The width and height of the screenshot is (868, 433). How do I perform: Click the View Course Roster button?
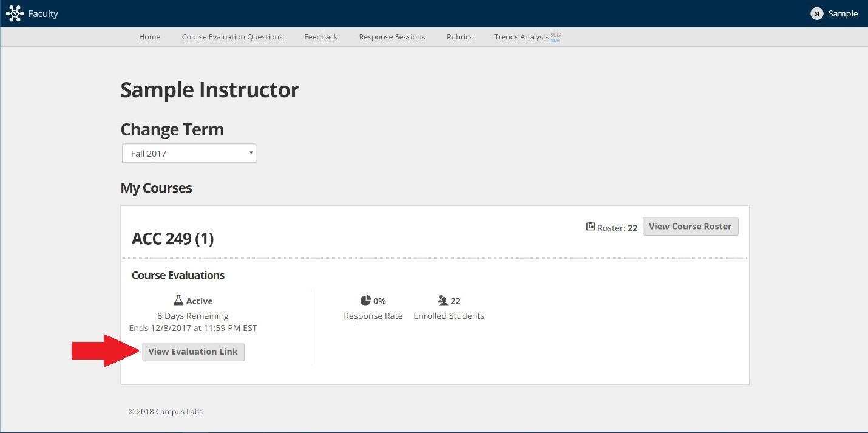pos(690,227)
